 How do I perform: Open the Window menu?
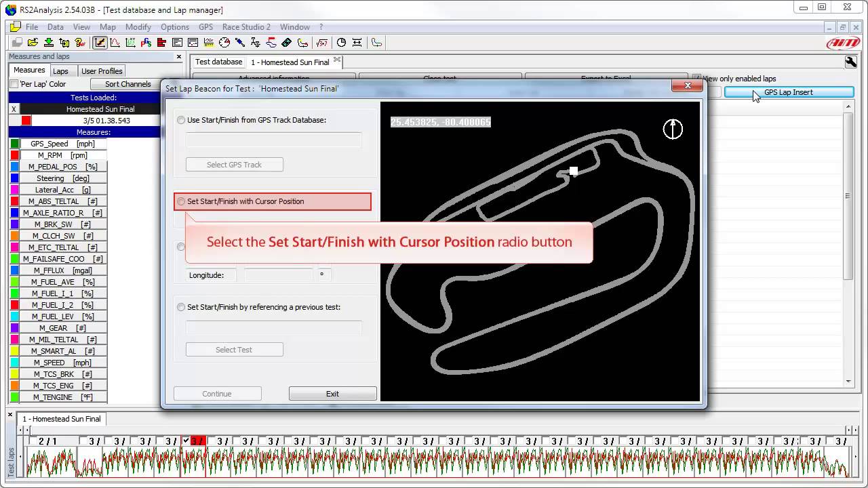[x=295, y=27]
